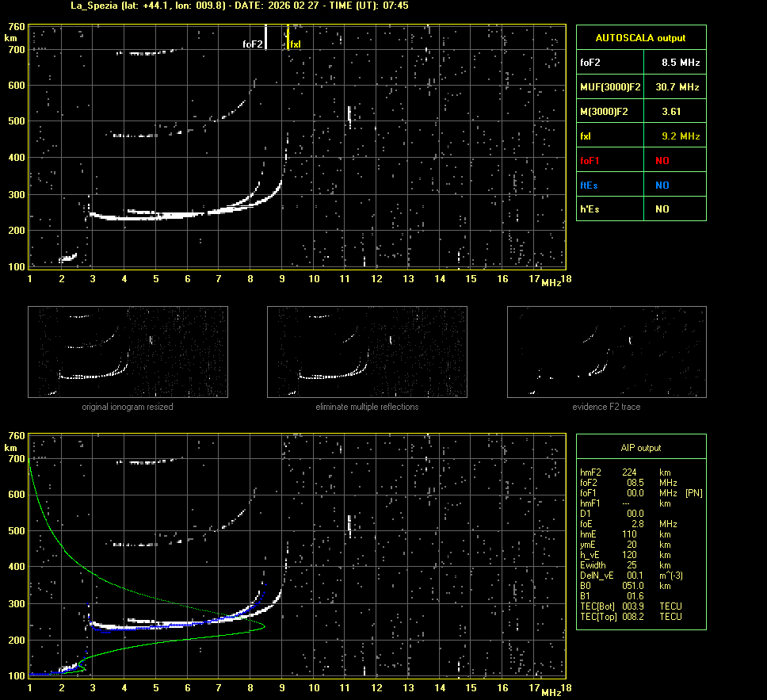
Task: Click the original ionogram resized thumbnail
Action: 128,352
